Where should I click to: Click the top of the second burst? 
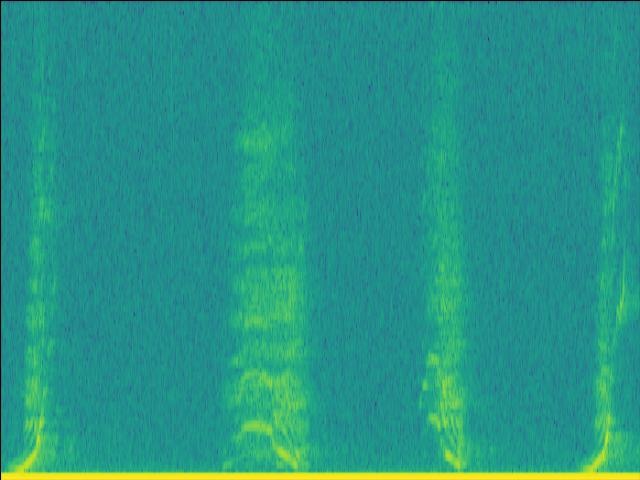point(262,135)
